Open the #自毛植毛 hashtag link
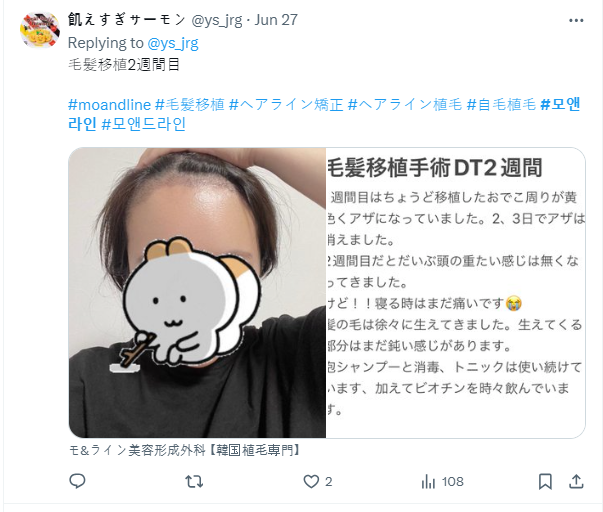 501,105
